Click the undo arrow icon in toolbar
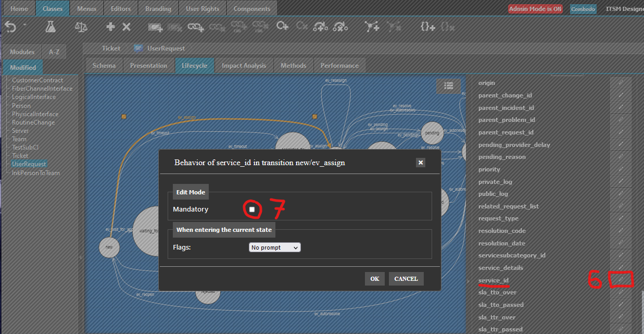The width and height of the screenshot is (644, 334). tap(10, 27)
